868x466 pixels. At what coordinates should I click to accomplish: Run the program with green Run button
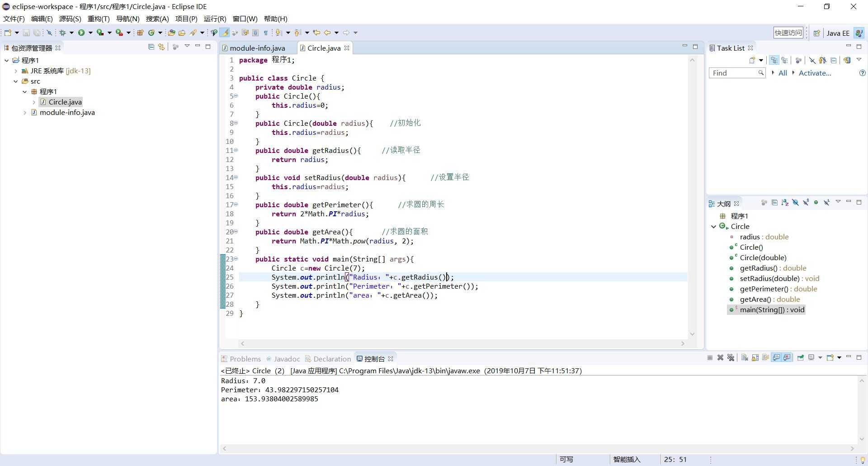[81, 33]
